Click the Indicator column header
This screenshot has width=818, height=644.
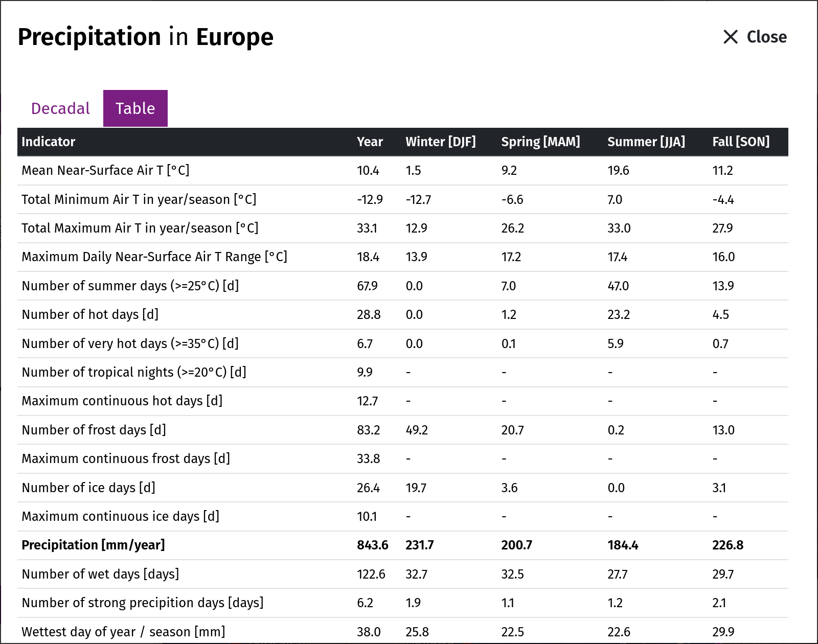click(x=49, y=142)
